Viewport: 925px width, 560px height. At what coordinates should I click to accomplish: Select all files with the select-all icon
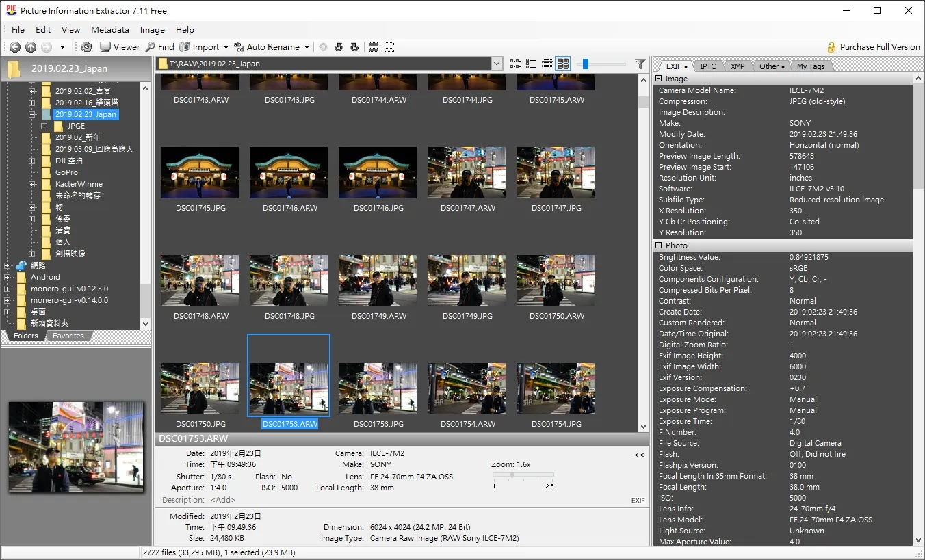coord(374,47)
